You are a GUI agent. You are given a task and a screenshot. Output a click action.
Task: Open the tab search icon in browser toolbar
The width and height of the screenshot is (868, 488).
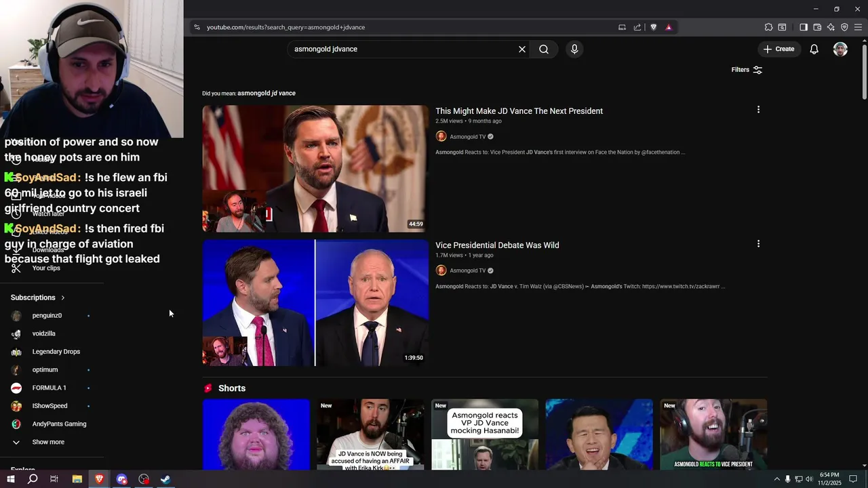[x=782, y=27]
